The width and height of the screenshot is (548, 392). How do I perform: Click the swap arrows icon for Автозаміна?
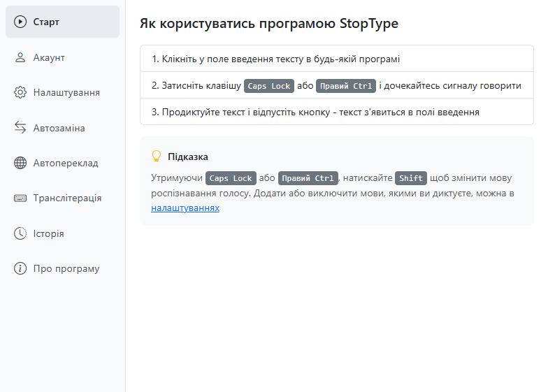[x=20, y=128]
